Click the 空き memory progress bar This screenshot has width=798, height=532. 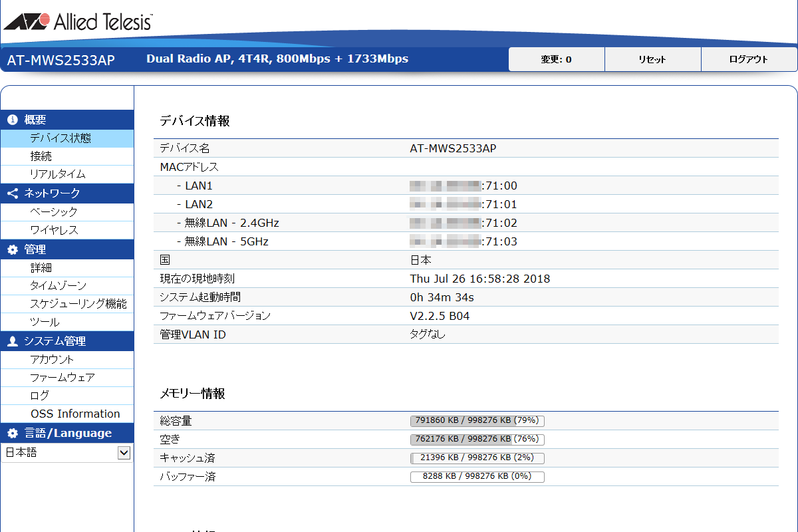tap(477, 440)
